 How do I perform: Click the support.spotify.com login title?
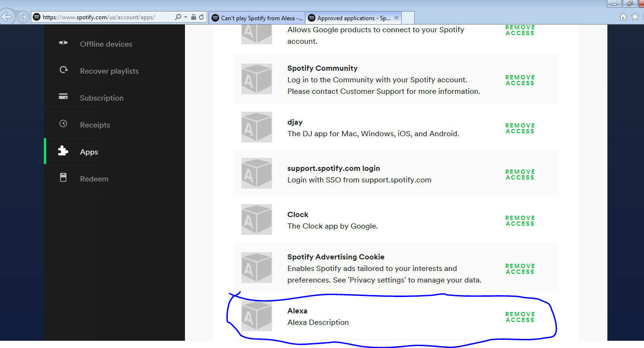[334, 168]
